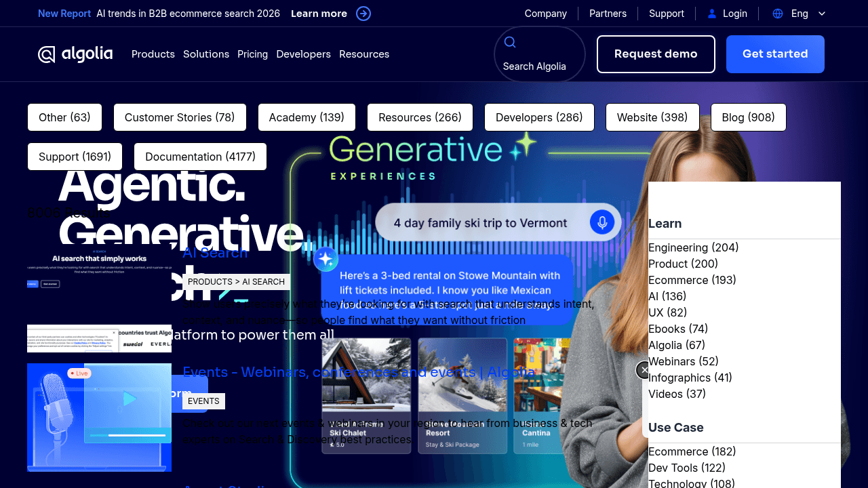The height and width of the screenshot is (488, 868).
Task: Open the Resources menu
Action: (x=364, y=54)
